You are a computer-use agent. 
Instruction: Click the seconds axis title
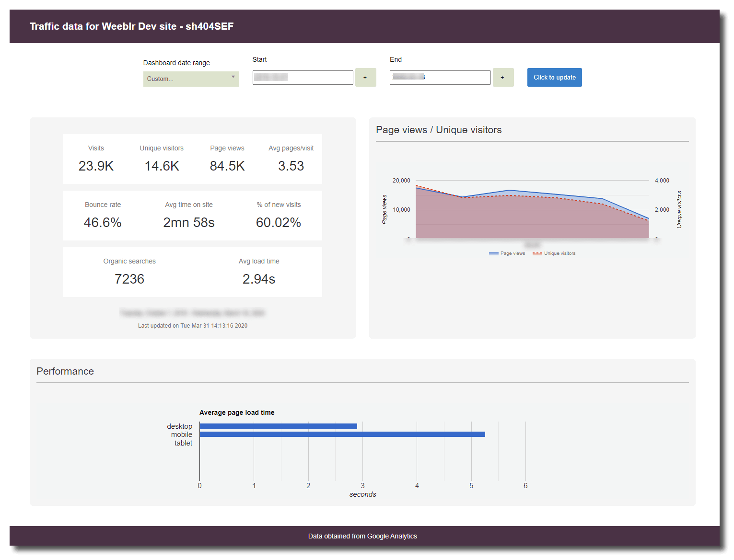pos(363,494)
